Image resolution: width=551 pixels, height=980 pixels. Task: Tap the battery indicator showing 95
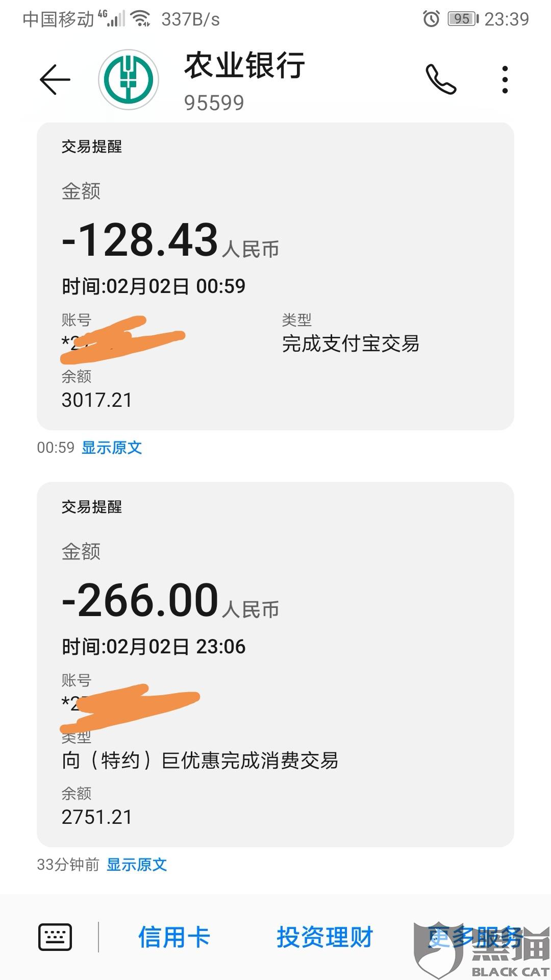[463, 19]
